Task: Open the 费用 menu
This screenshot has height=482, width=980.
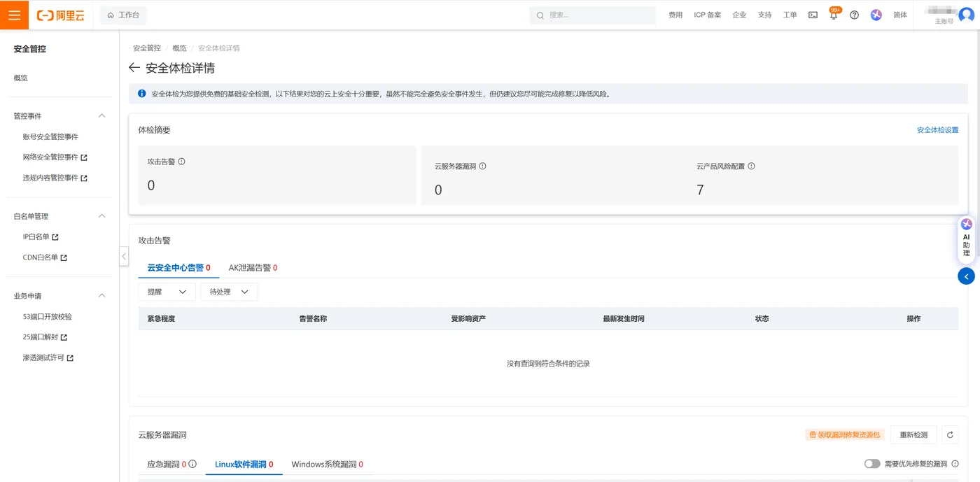Action: [x=675, y=15]
